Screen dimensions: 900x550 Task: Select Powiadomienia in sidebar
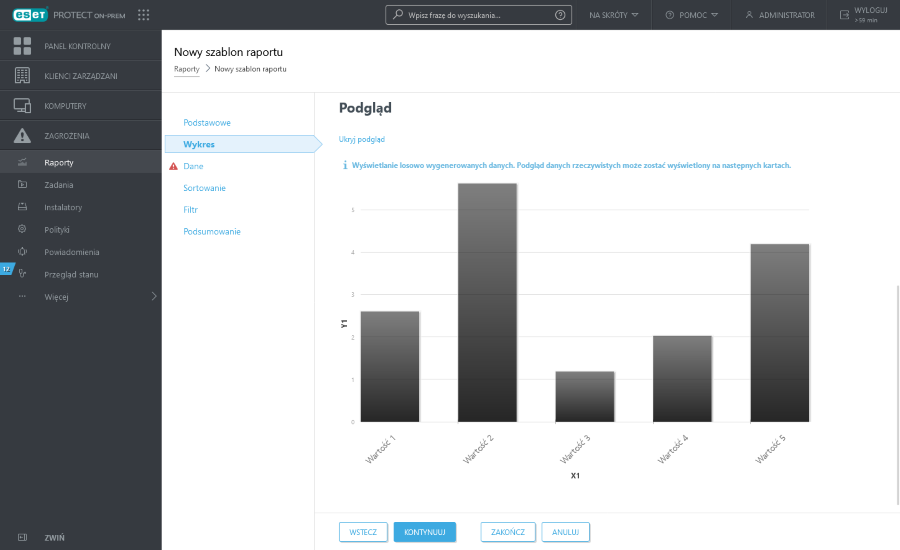point(81,252)
